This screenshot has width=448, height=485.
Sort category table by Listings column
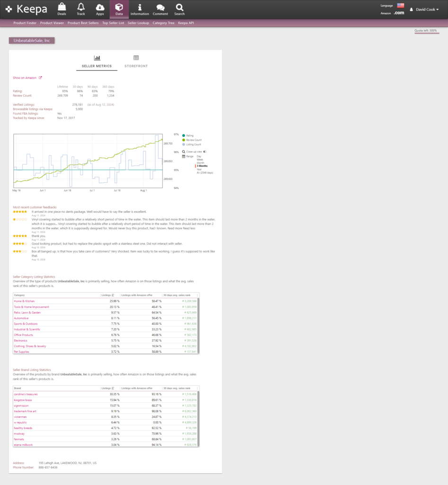[x=108, y=295]
